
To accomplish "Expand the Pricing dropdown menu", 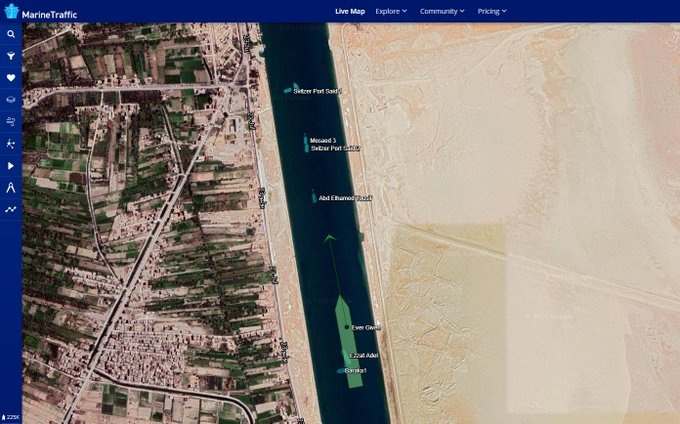I will (x=492, y=12).
